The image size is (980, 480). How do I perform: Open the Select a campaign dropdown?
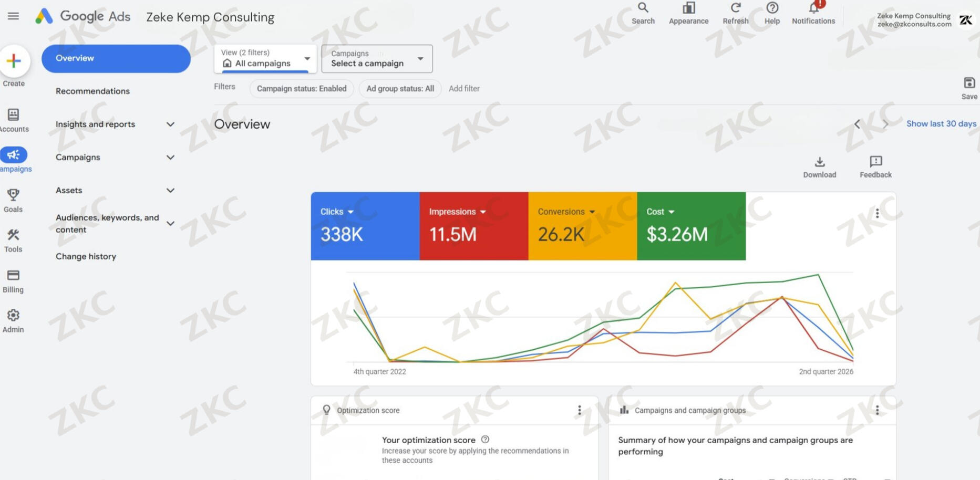(377, 58)
